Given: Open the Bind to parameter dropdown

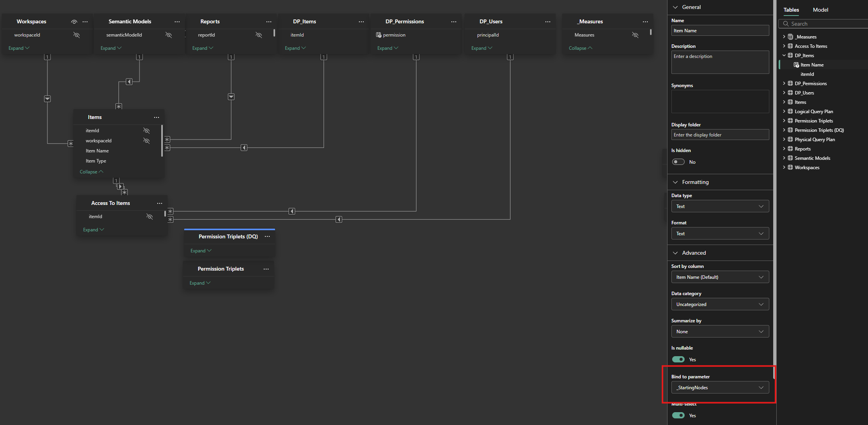Looking at the screenshot, I should pos(720,387).
